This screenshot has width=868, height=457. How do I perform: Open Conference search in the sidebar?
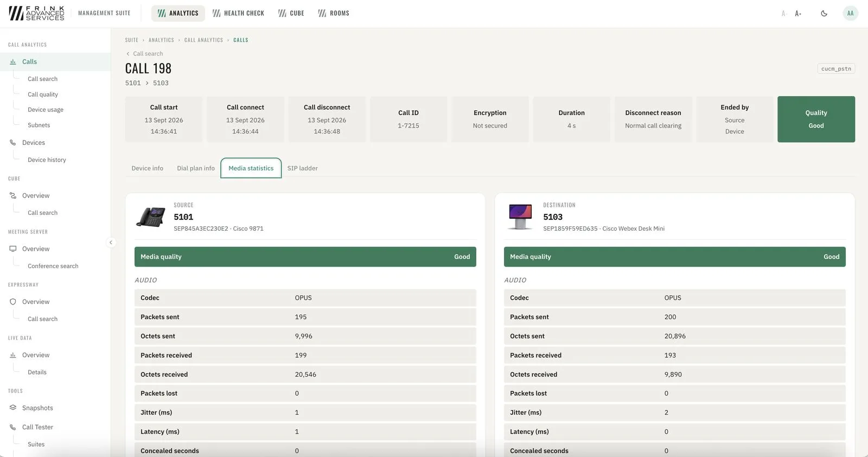click(x=53, y=266)
